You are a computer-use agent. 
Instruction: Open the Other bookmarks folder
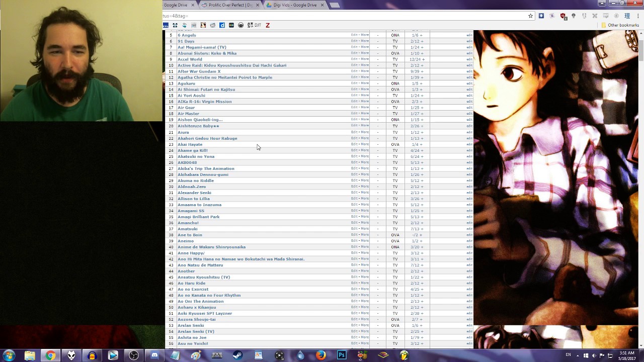point(620,25)
